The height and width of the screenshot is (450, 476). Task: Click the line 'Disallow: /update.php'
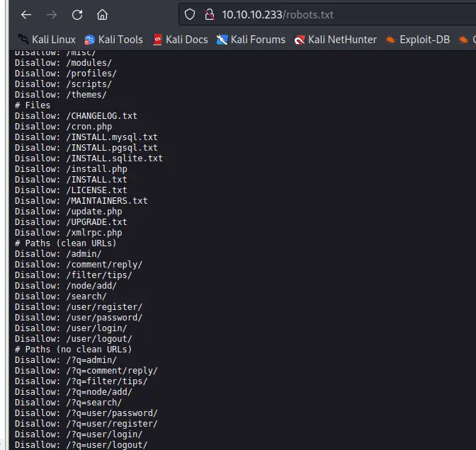(x=69, y=212)
